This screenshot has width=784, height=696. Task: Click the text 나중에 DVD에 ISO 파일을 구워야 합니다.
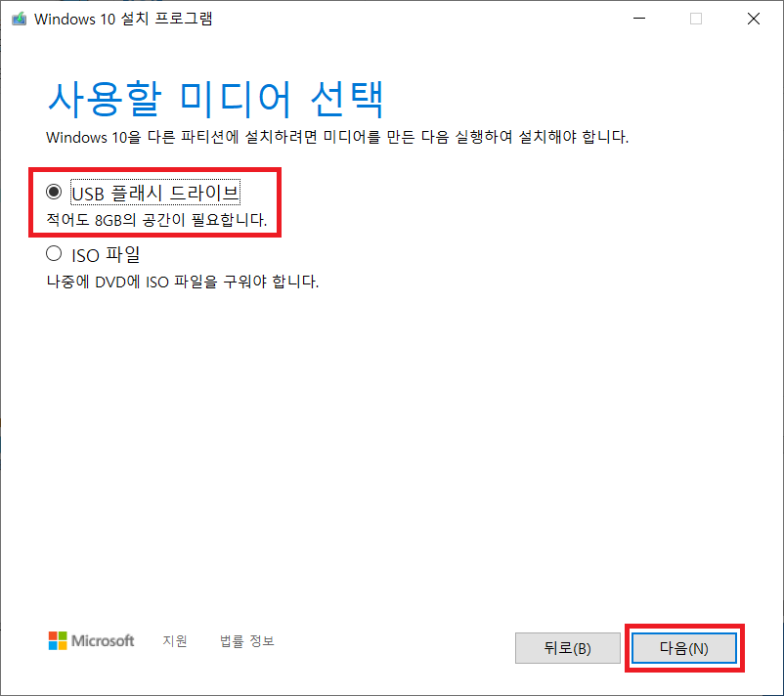(x=183, y=282)
